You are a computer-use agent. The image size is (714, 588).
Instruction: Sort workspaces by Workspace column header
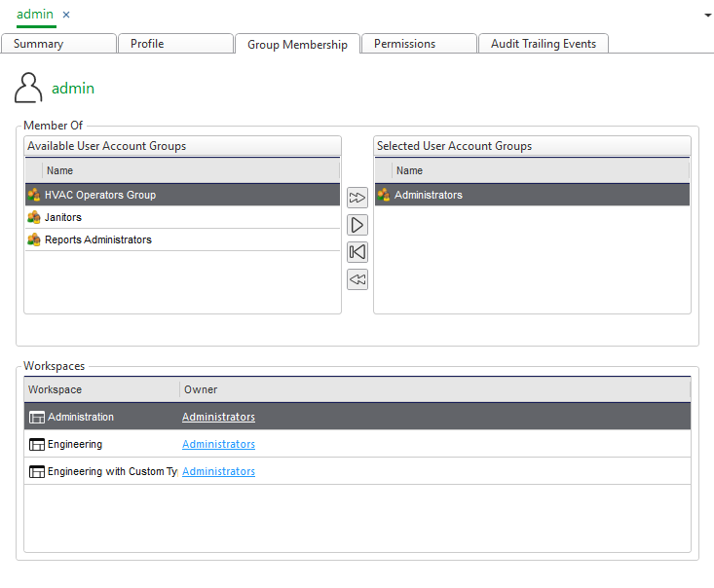coord(102,389)
